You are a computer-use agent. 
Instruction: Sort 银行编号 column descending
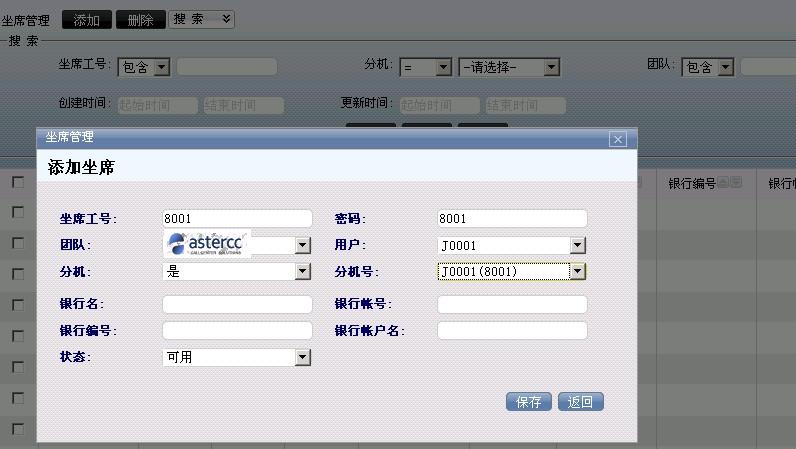tap(736, 183)
